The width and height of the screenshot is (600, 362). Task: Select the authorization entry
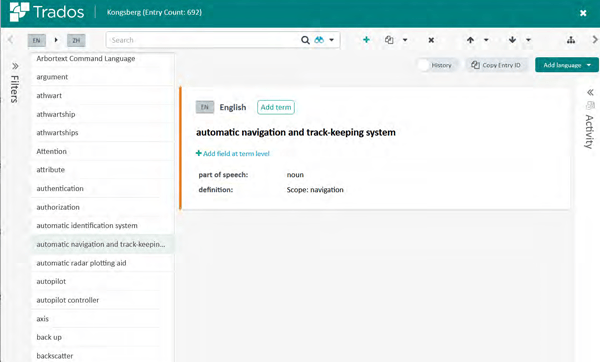click(103, 207)
